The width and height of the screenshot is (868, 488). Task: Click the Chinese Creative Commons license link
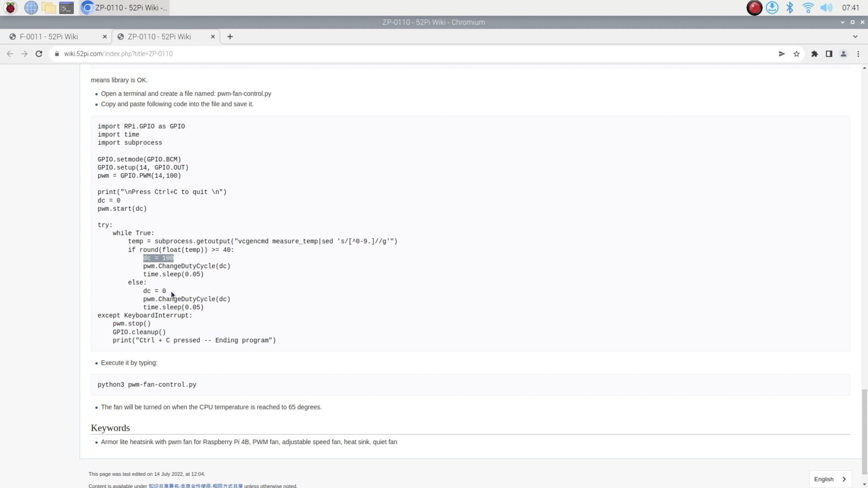pos(195,486)
